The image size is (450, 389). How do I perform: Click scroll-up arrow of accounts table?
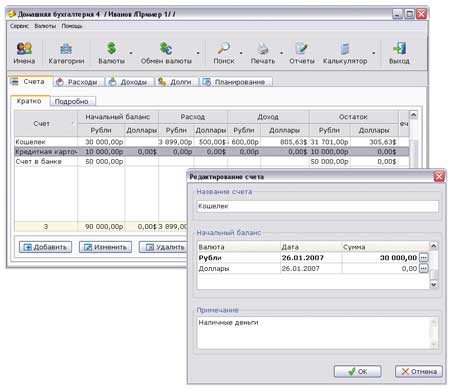(x=413, y=115)
